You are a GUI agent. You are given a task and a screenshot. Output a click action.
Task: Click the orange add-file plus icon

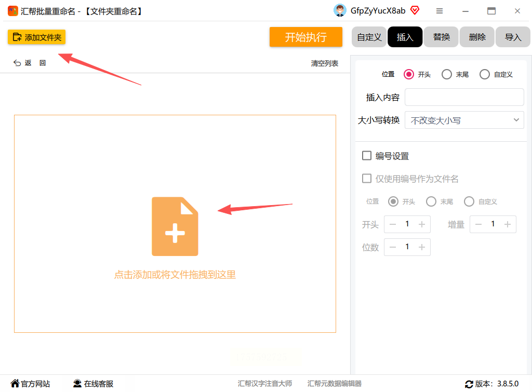pos(175,226)
